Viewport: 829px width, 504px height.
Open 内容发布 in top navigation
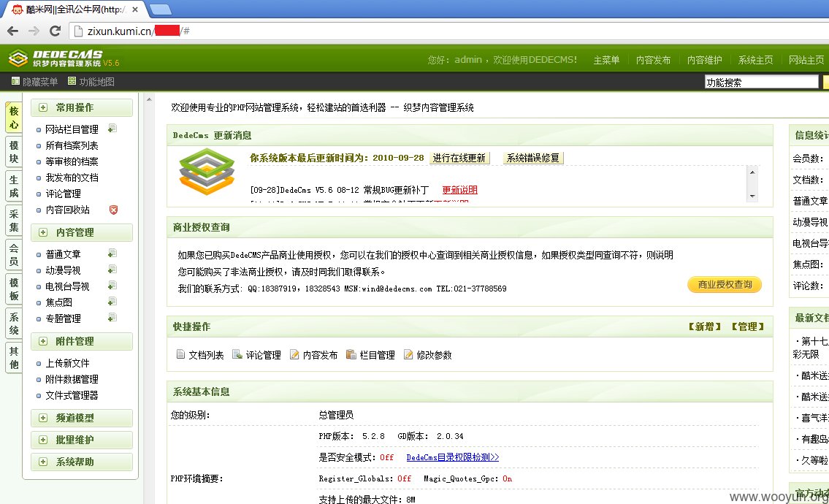click(x=654, y=61)
